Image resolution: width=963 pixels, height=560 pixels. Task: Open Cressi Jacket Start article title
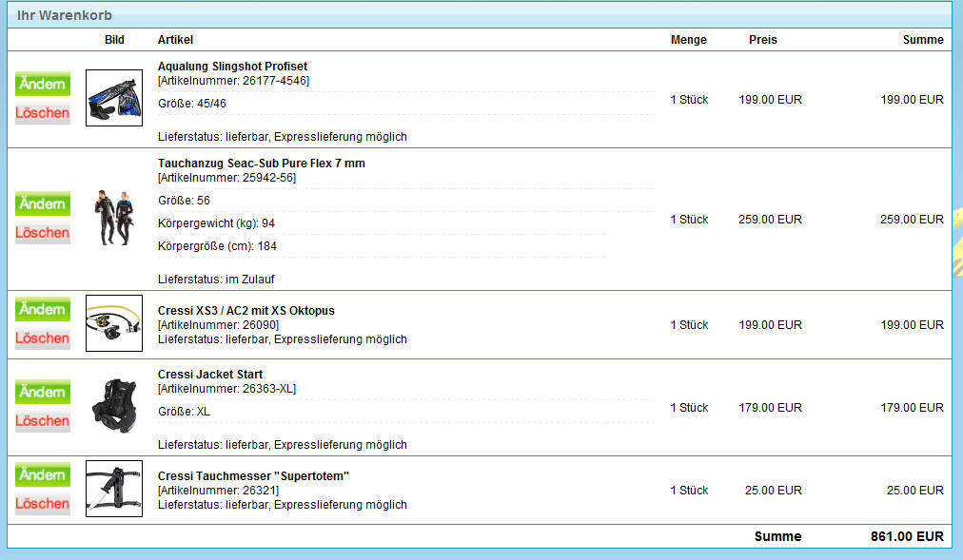tap(210, 375)
